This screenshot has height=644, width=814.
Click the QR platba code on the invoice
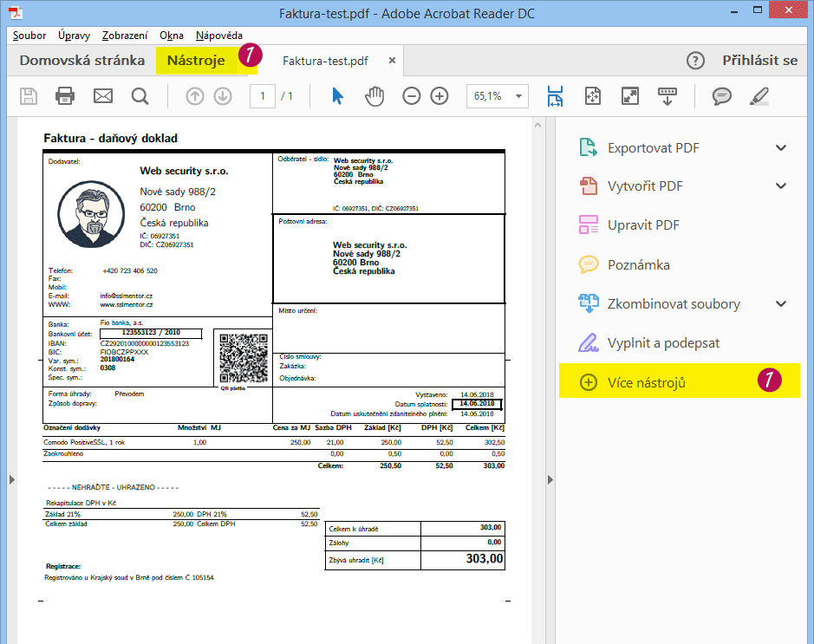(244, 359)
